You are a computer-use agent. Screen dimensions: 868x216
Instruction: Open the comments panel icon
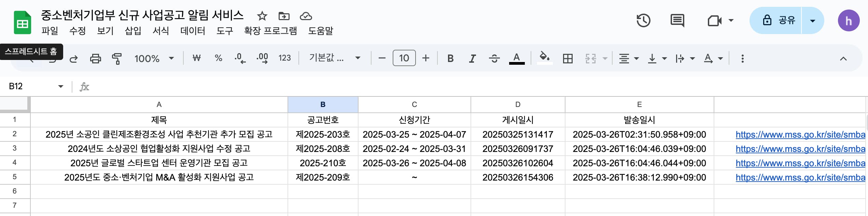coord(677,21)
